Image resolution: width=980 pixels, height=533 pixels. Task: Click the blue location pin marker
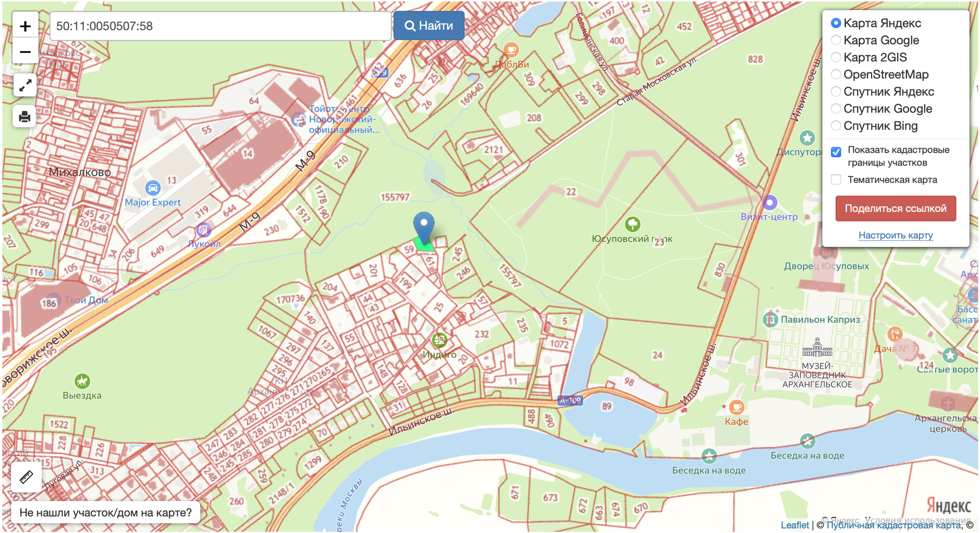(424, 227)
